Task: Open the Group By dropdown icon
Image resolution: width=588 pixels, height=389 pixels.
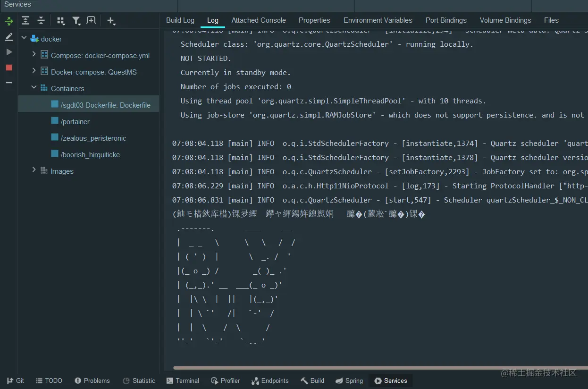Action: (61, 21)
